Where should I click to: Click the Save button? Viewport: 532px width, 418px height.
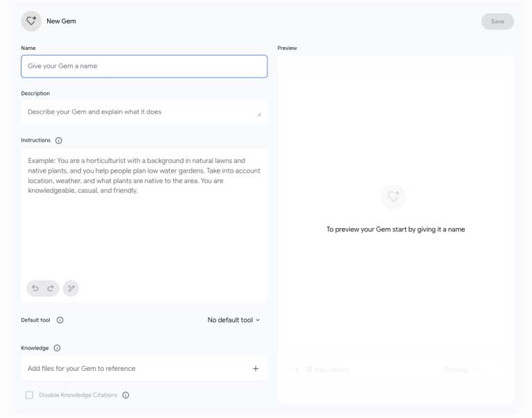pyautogui.click(x=497, y=21)
